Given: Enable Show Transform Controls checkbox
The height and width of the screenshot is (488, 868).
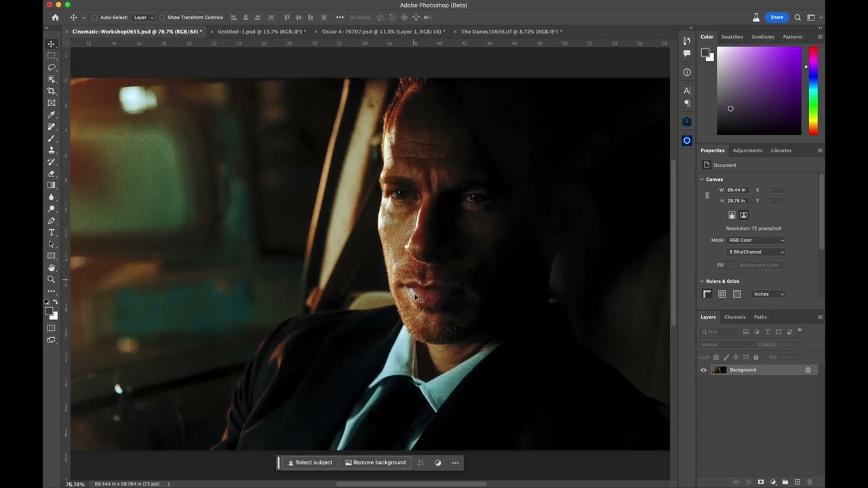Looking at the screenshot, I should tap(162, 18).
